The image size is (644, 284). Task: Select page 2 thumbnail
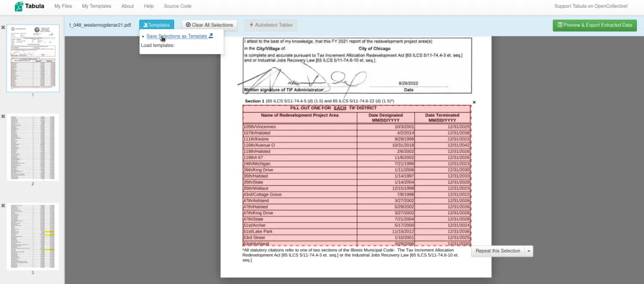[33, 147]
